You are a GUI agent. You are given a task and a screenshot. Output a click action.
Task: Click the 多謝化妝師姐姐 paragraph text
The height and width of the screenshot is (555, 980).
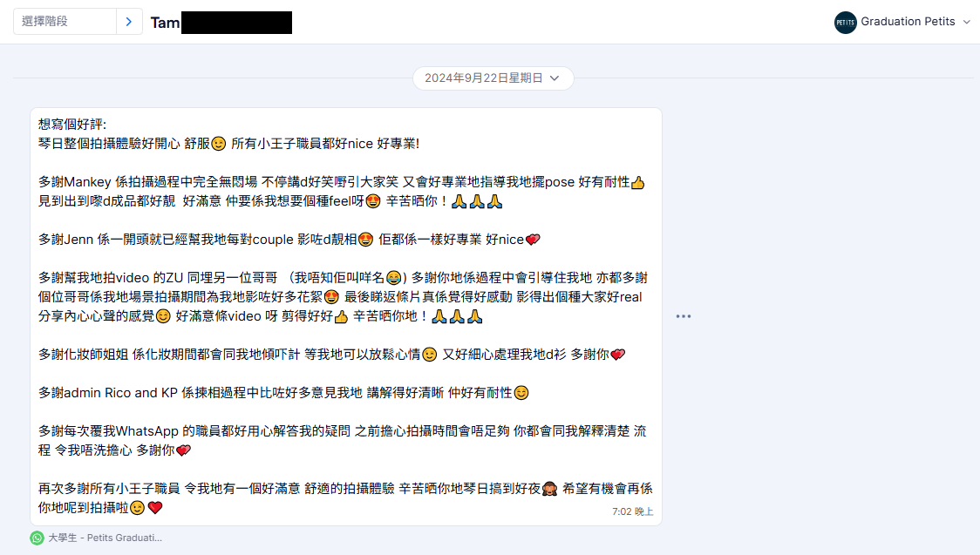tap(331, 355)
